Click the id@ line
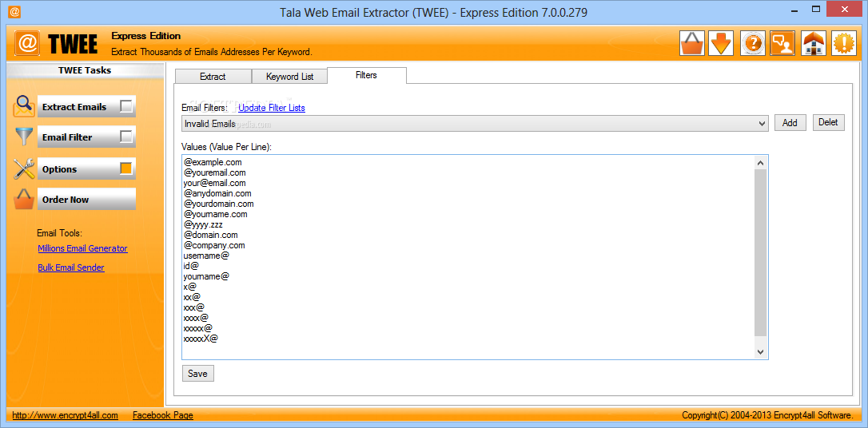 [190, 266]
